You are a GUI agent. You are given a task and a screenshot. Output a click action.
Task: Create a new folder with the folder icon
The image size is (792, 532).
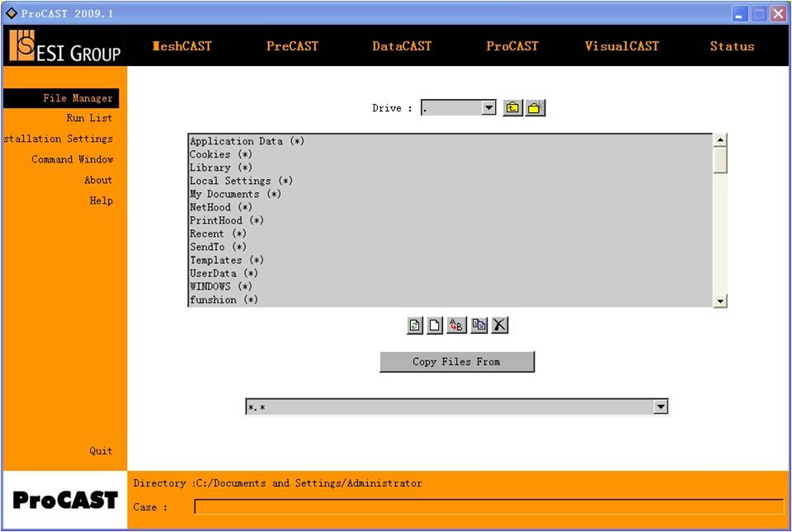pos(535,108)
